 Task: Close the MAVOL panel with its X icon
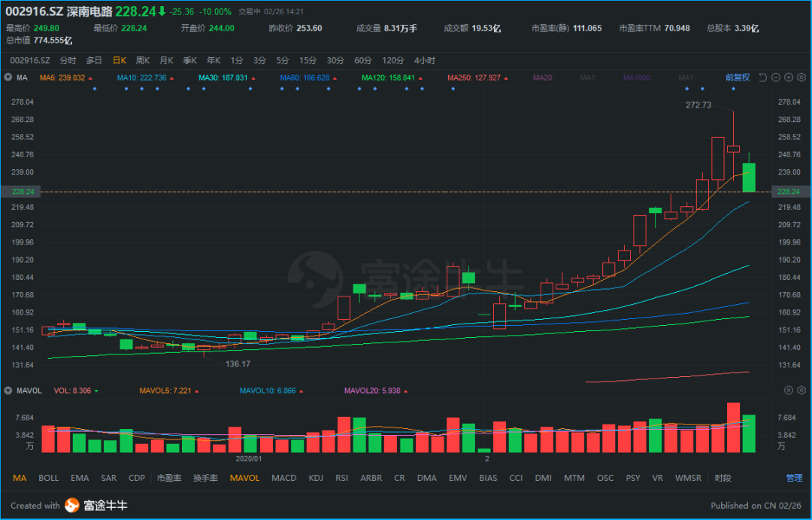point(789,390)
